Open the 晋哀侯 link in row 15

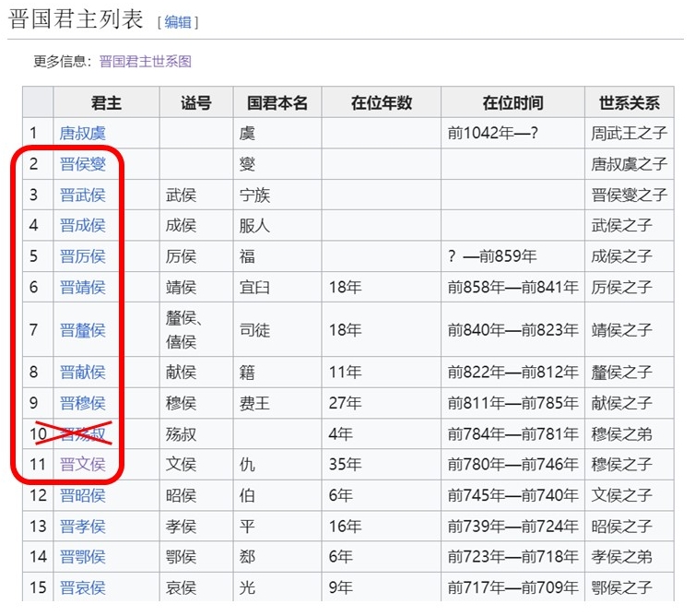coord(83,587)
